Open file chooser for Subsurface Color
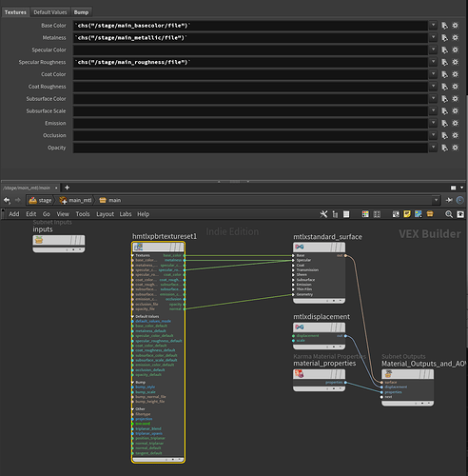 tap(444, 99)
